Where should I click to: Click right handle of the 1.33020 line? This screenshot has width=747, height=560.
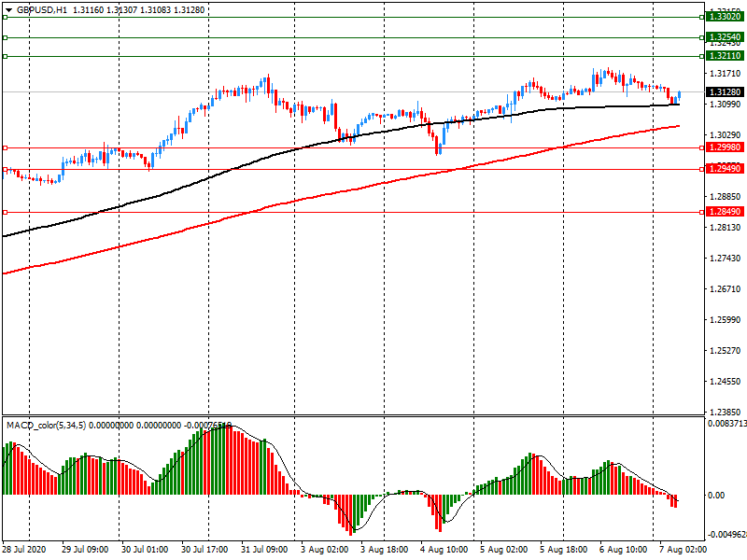(x=702, y=17)
